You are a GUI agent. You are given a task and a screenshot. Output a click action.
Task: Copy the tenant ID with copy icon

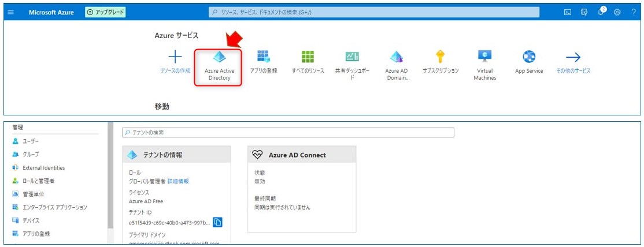pos(217,222)
